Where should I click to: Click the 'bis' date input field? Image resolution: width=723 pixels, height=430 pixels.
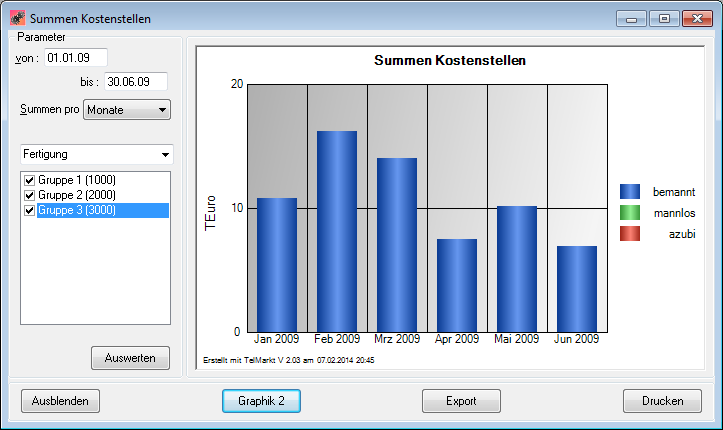pyautogui.click(x=136, y=82)
